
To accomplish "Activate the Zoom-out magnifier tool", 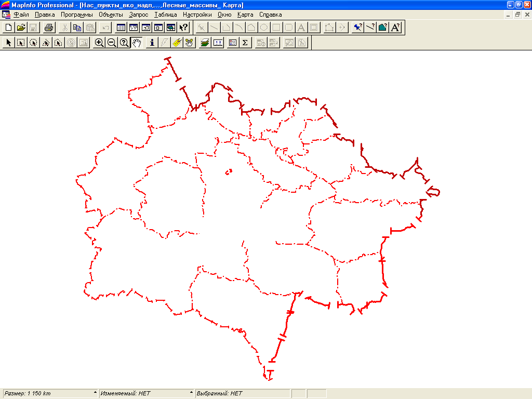I will (111, 43).
